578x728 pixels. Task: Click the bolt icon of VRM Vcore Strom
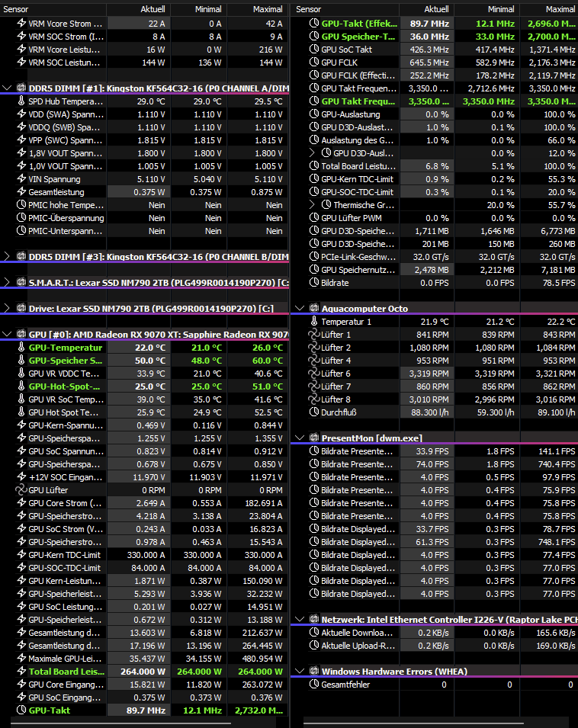pos(21,23)
